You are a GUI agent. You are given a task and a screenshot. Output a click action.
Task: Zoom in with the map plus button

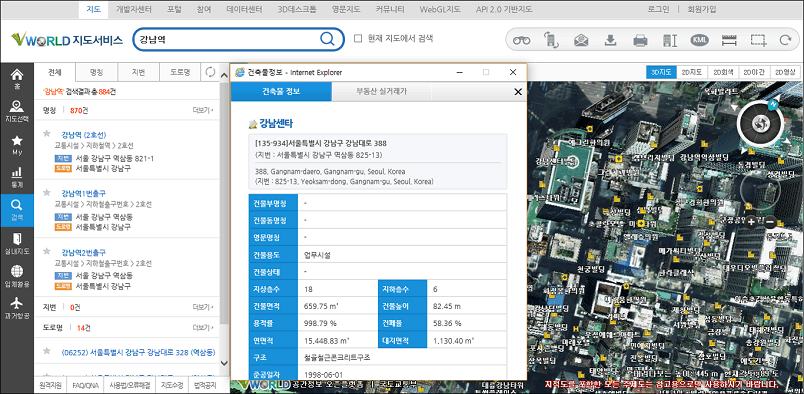point(751,222)
